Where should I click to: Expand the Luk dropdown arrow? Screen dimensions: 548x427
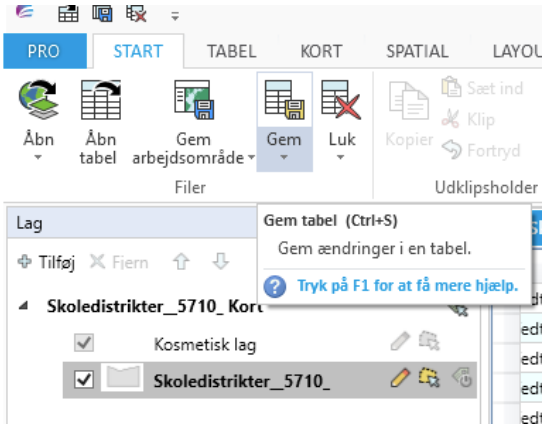(341, 158)
